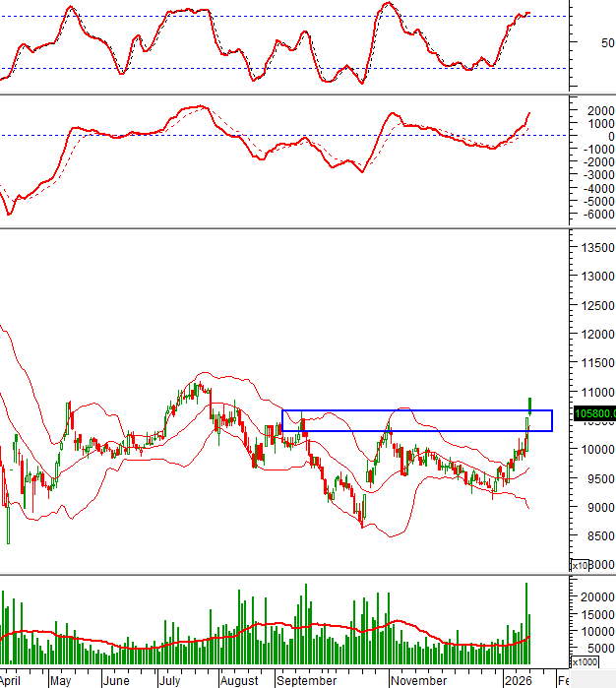Select the May label on time axis

point(60,680)
